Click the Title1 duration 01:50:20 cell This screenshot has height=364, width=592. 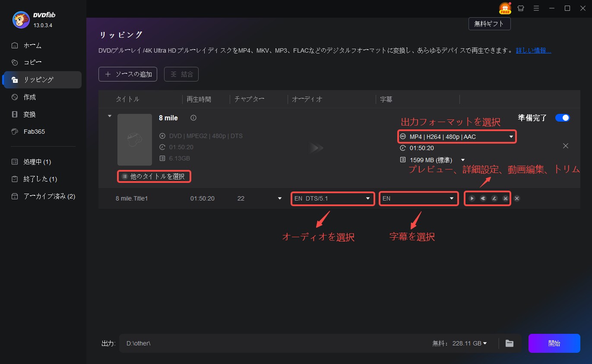[202, 198]
